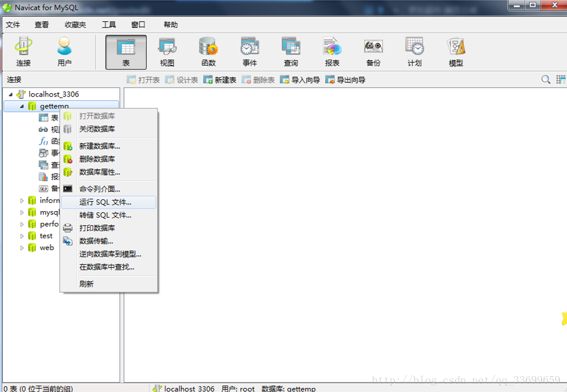Open the 函数 functions icon
The width and height of the screenshot is (567, 392).
208,52
